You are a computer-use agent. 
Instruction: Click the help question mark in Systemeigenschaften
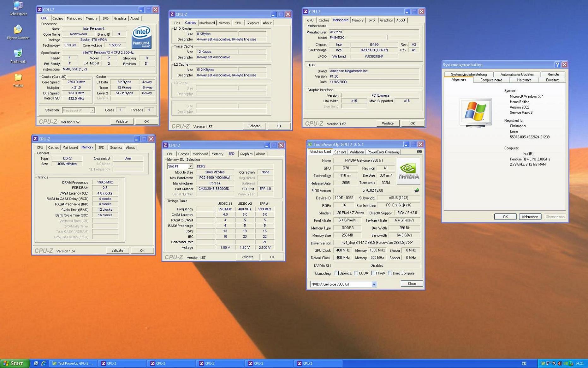(x=557, y=65)
